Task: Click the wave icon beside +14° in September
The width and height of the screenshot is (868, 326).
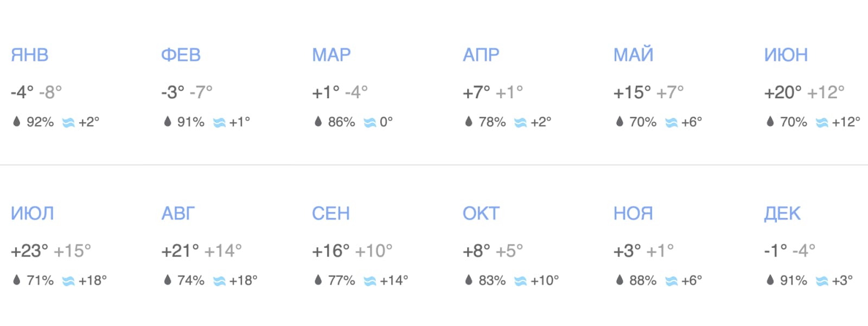Action: (x=369, y=281)
